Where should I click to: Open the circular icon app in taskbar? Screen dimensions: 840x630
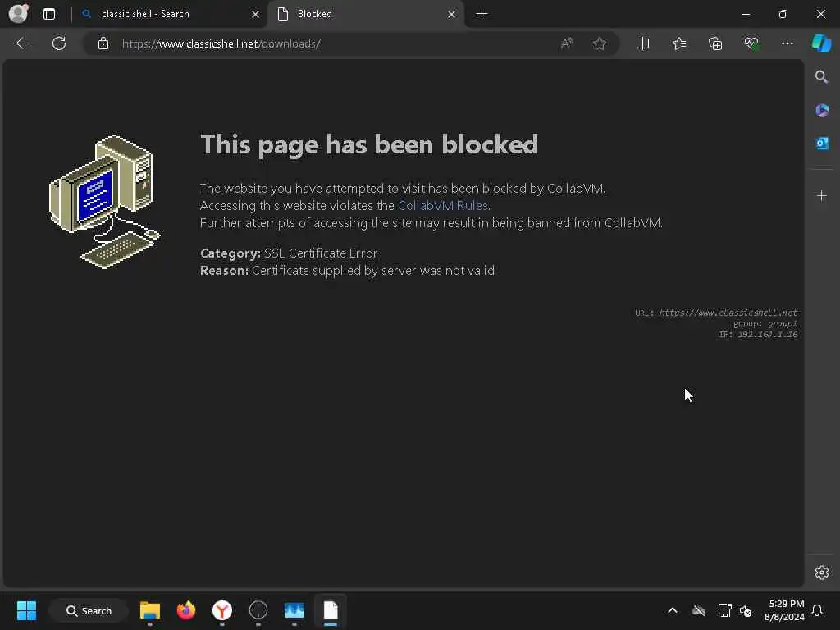coord(258,610)
